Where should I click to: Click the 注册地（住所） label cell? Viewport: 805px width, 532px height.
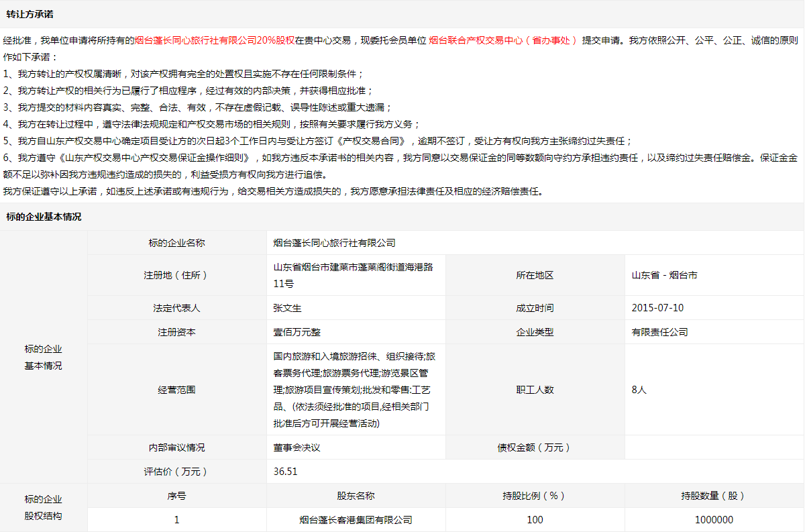click(177, 275)
